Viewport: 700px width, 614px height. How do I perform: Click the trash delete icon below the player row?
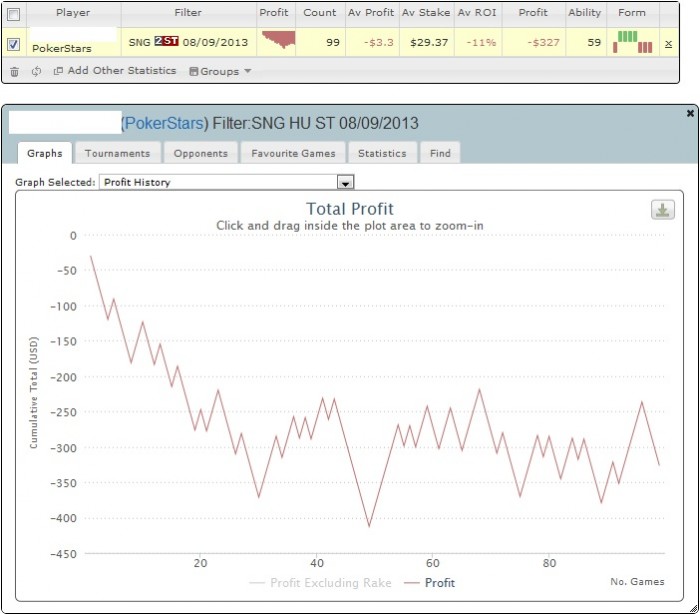point(14,71)
